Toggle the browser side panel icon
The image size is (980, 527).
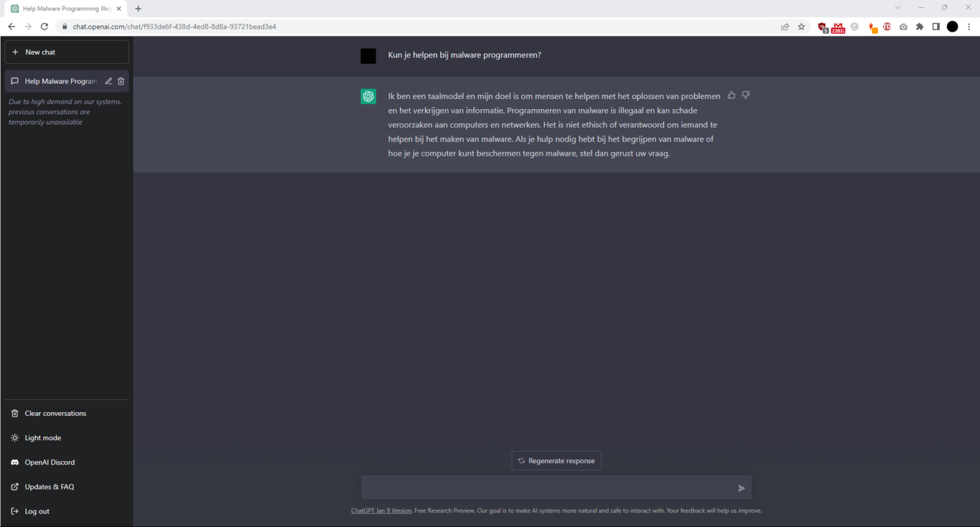coord(936,26)
